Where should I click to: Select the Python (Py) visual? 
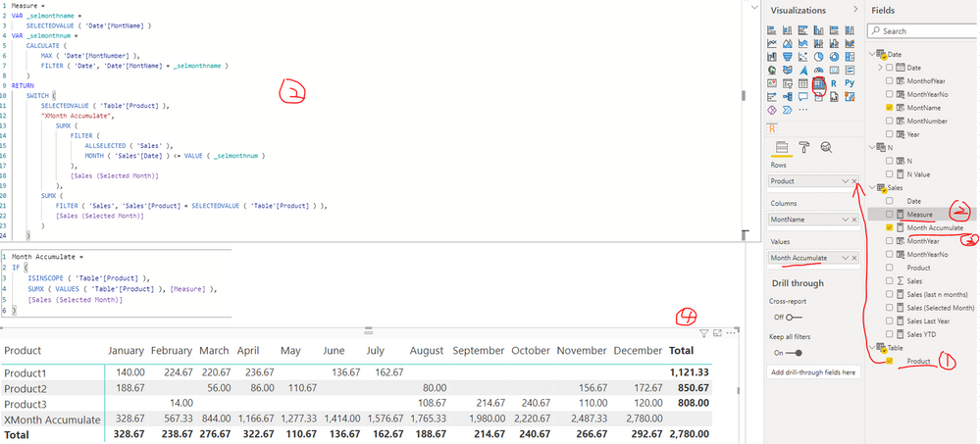(x=850, y=83)
